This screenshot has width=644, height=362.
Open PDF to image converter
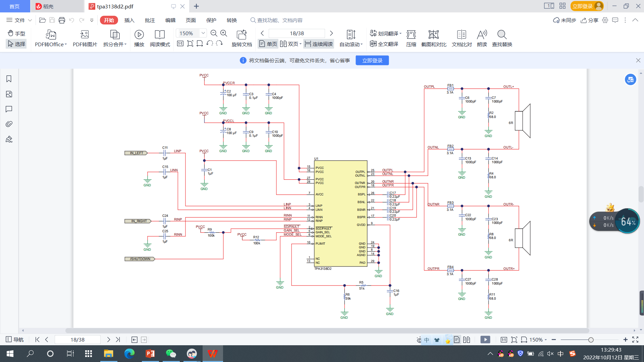[x=85, y=38]
